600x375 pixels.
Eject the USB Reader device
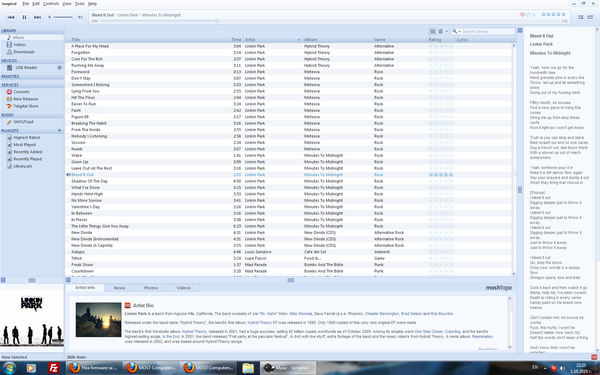pos(59,67)
